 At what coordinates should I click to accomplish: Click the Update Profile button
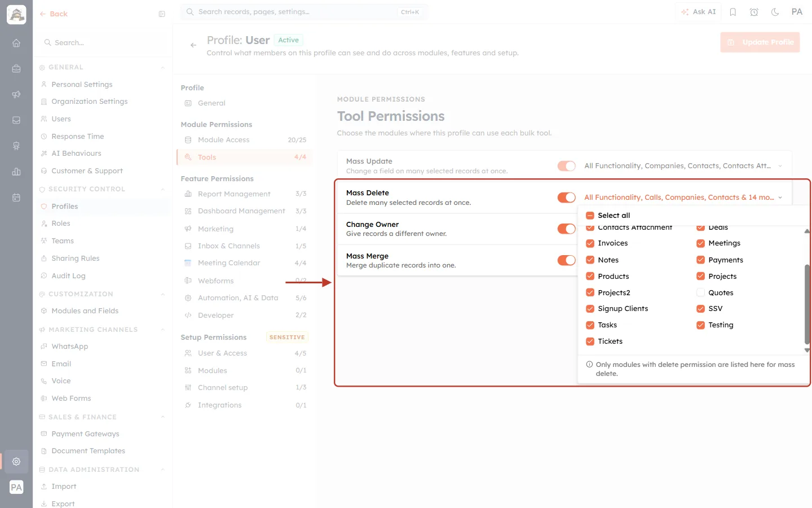(x=760, y=42)
